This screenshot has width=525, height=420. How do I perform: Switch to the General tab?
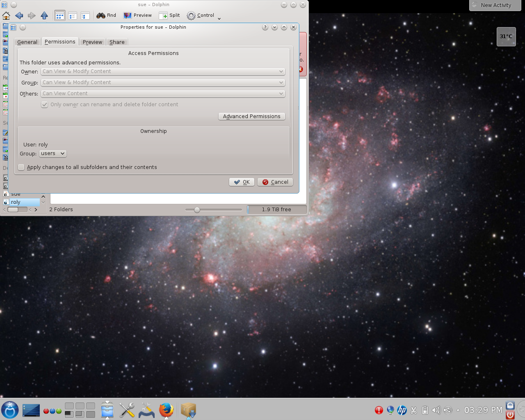(27, 42)
